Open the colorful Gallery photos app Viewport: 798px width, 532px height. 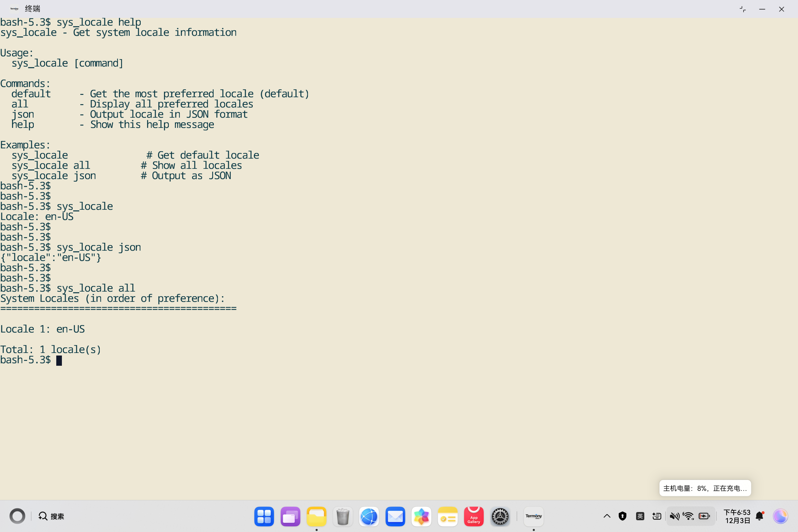(x=421, y=516)
